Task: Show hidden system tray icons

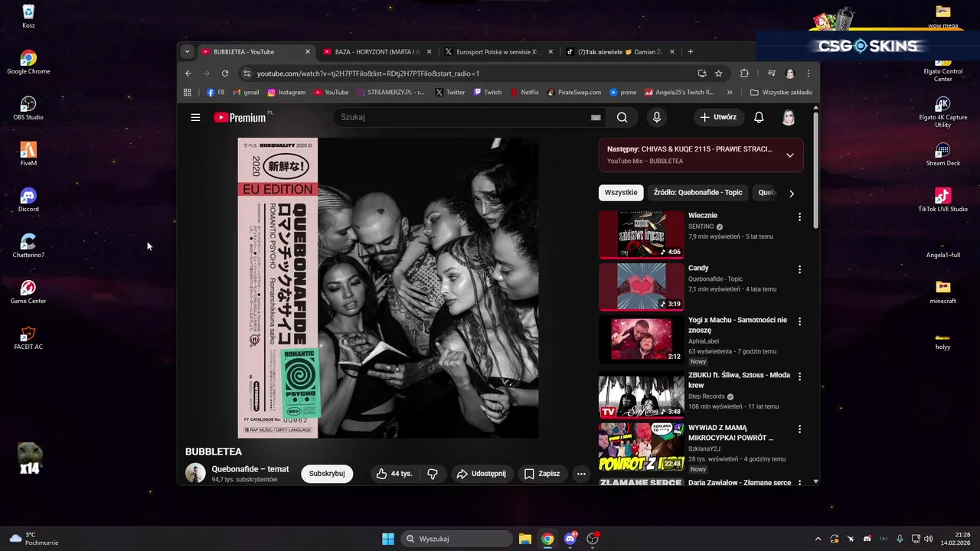Action: [818, 539]
